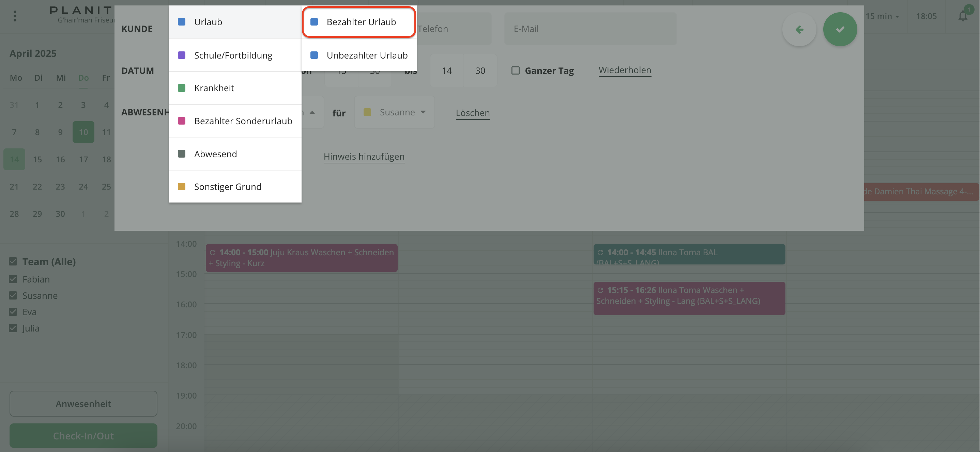Click the Wiederholen link

coord(625,70)
